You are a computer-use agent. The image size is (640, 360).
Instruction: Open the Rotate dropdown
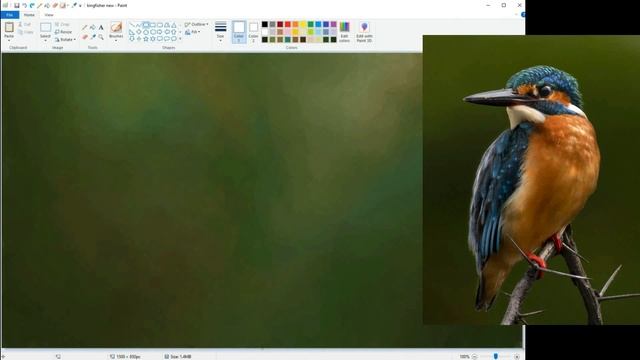(x=65, y=39)
